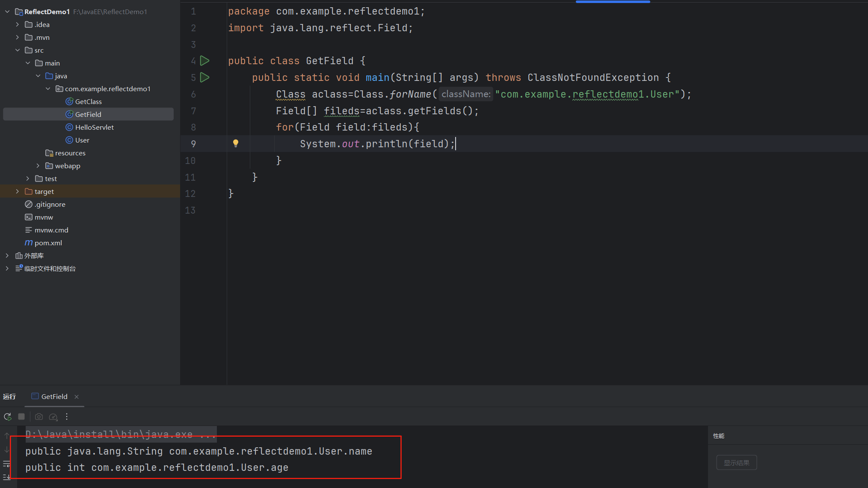Click the yellow lightbulb intention icon

pyautogui.click(x=235, y=143)
